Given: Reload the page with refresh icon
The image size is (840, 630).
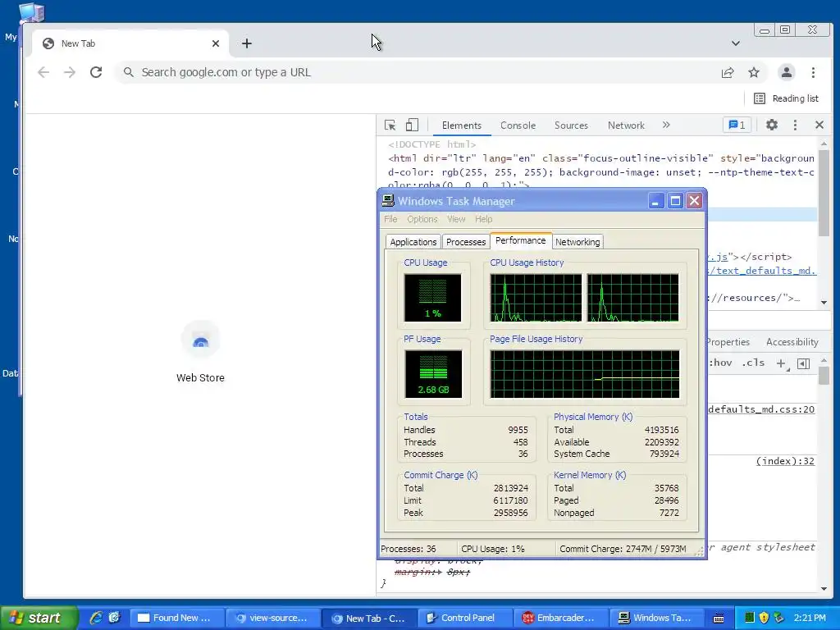Looking at the screenshot, I should coord(96,72).
